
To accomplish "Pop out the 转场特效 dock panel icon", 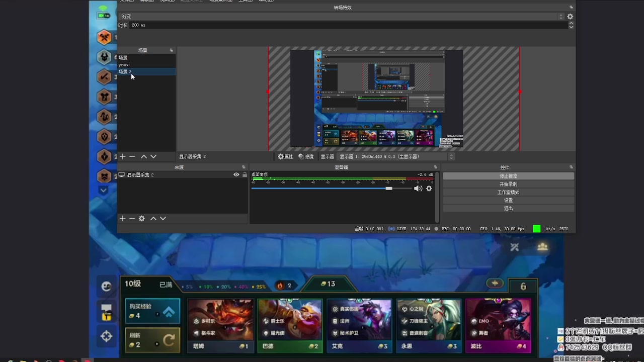I will click(571, 8).
